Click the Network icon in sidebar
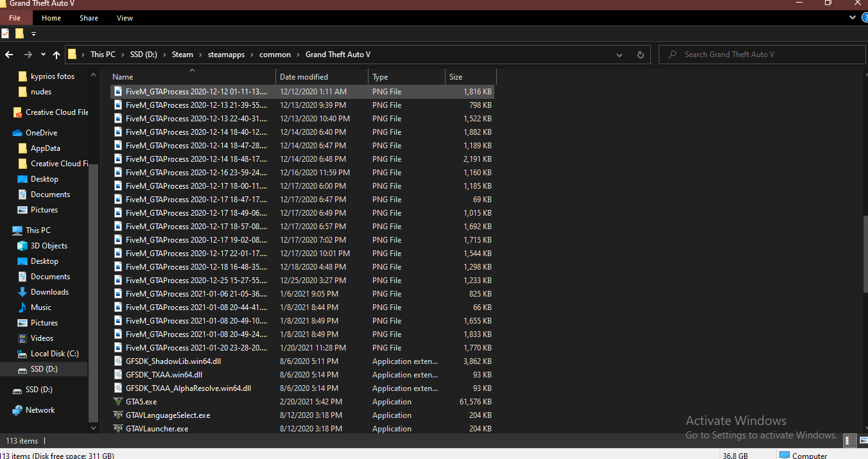The image size is (868, 459). 17,410
